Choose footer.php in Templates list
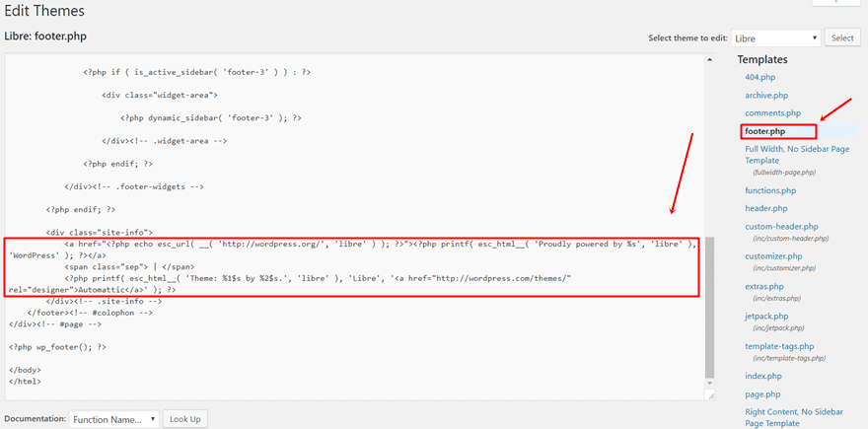 pyautogui.click(x=765, y=131)
